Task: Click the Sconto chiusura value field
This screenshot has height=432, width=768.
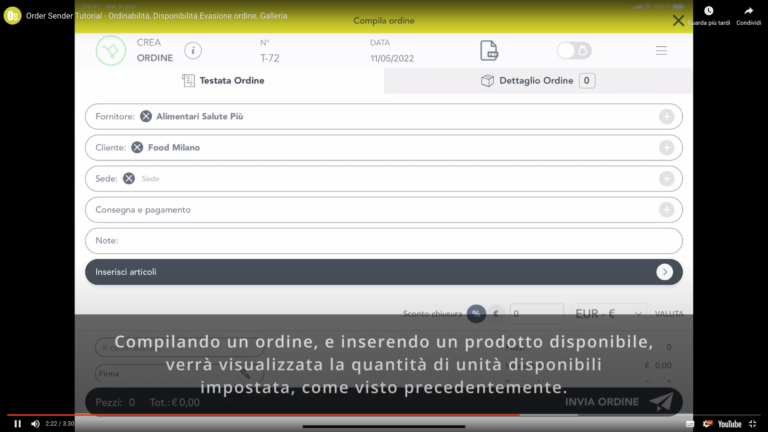Action: pyautogui.click(x=537, y=313)
